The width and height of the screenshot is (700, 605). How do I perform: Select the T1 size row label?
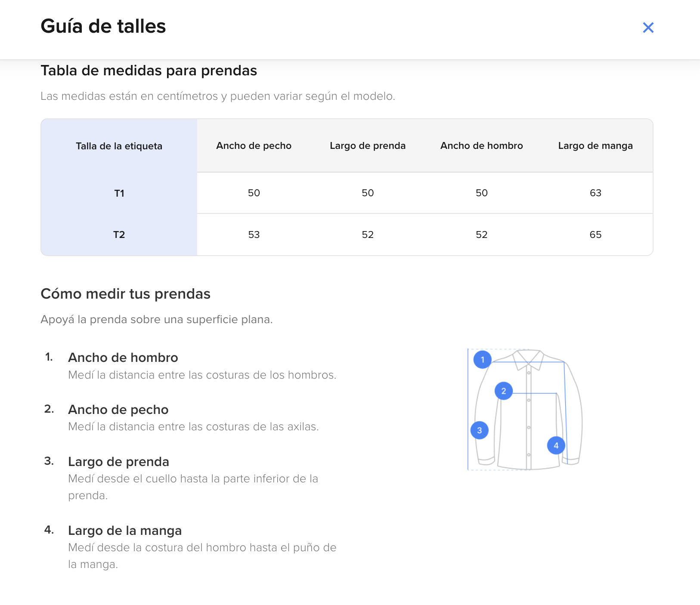click(119, 193)
